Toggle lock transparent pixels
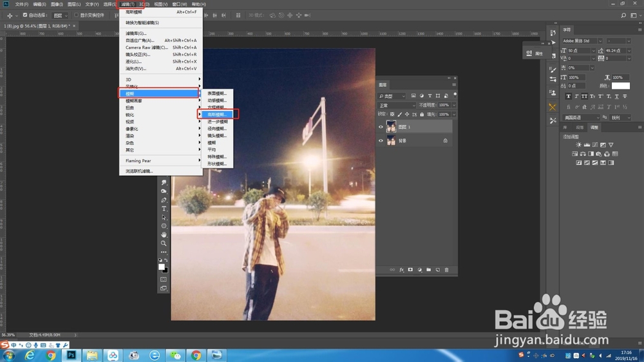The height and width of the screenshot is (362, 644). coord(392,114)
